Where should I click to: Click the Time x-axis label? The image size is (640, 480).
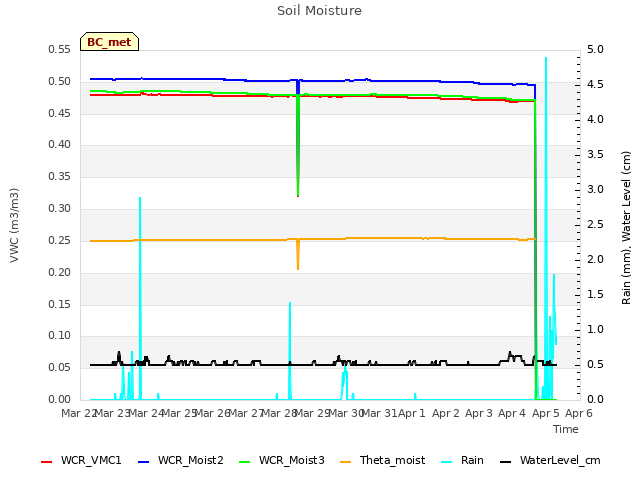566,429
